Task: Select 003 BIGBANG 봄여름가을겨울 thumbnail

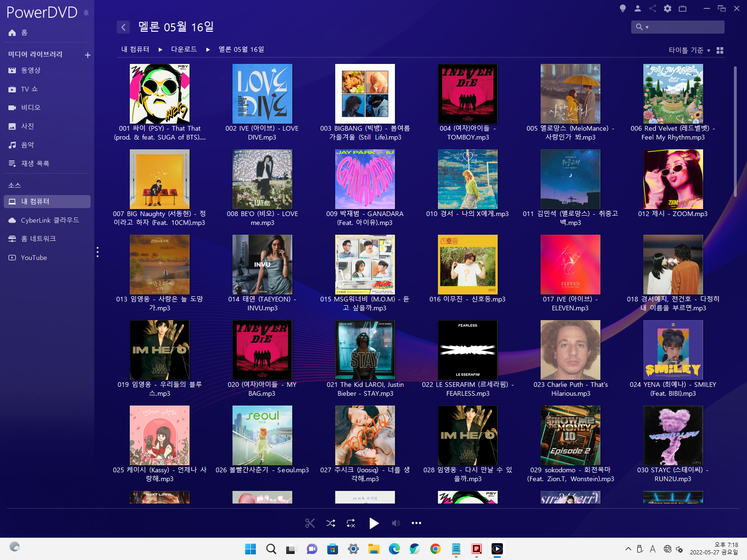Action: [x=365, y=94]
